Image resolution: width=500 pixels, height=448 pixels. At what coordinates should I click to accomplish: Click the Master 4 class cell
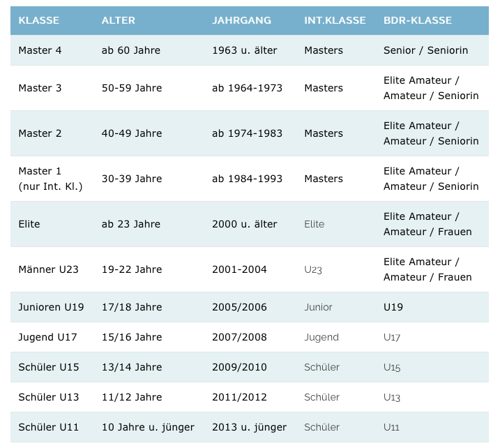[40, 50]
